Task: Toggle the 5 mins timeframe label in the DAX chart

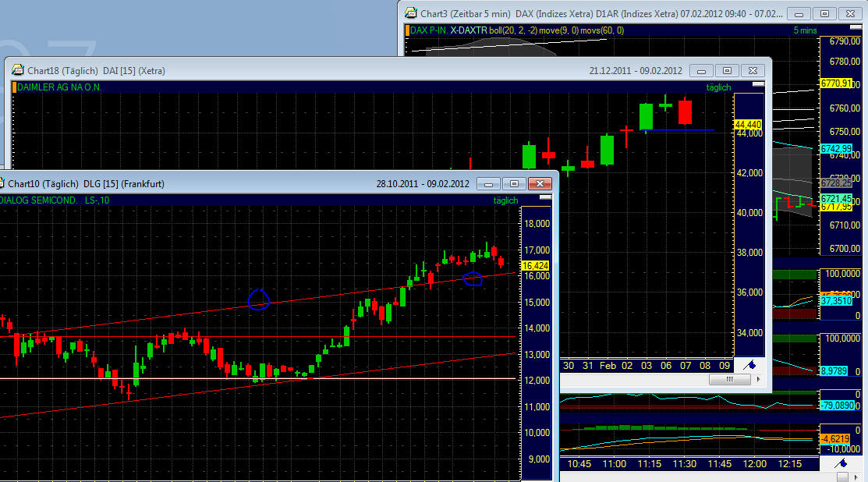Action: [807, 30]
